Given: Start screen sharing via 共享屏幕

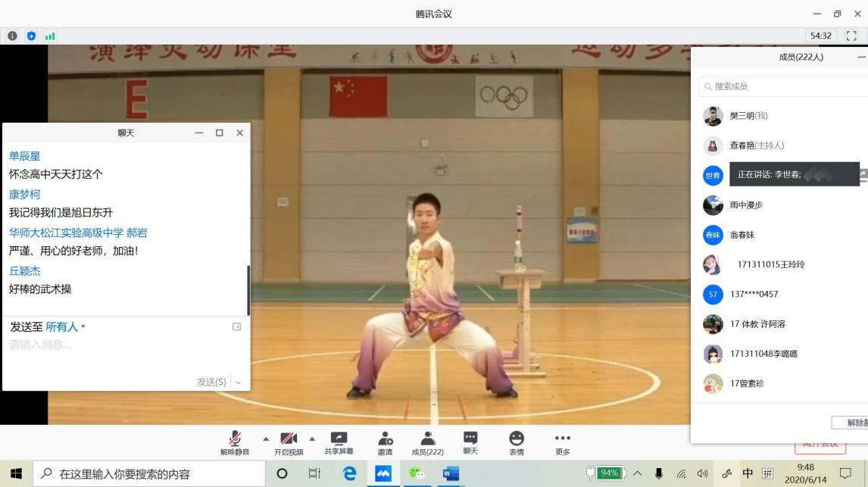Looking at the screenshot, I should [x=339, y=443].
